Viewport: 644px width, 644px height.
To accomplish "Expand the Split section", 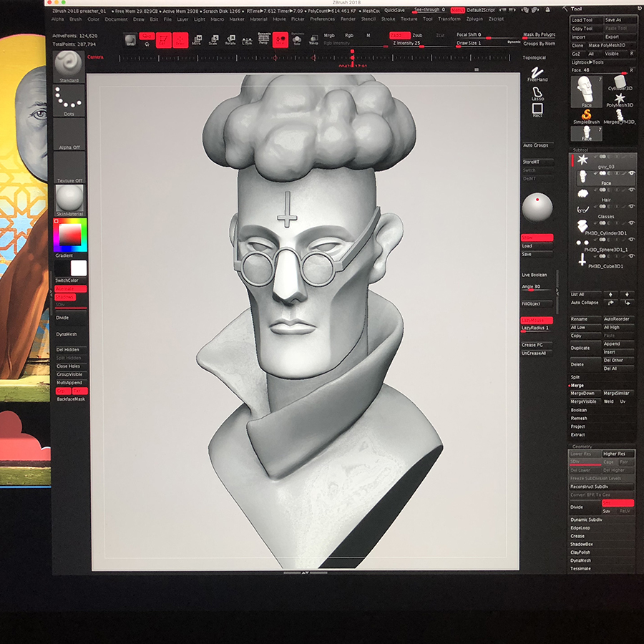I will pos(575,377).
